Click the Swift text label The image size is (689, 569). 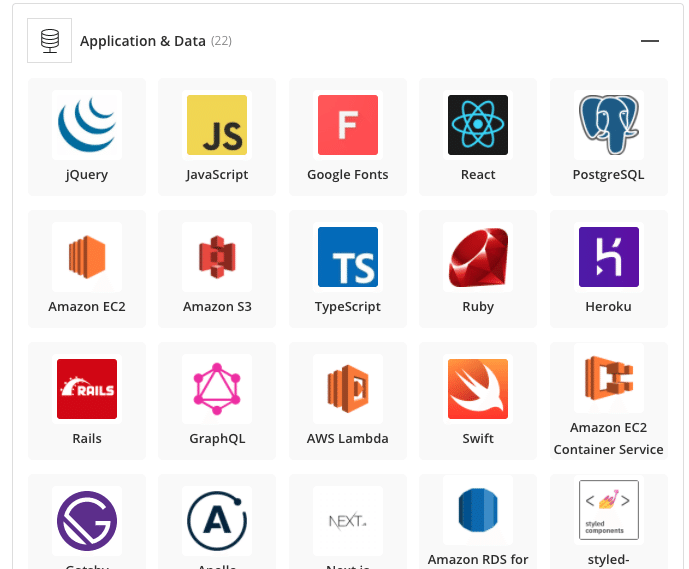click(478, 439)
